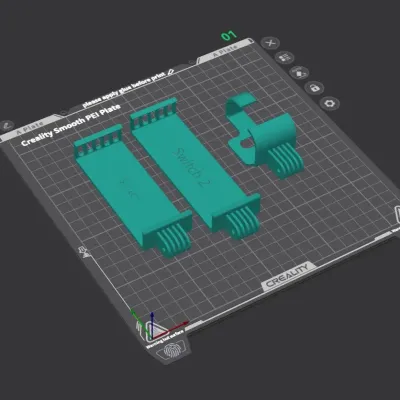Click the Creality Smooth PEI Plate label

tap(70, 125)
